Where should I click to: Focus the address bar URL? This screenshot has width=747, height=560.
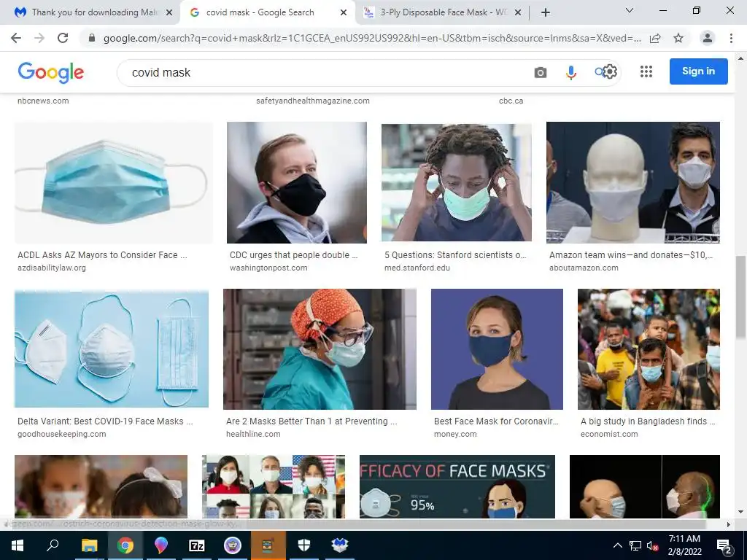pos(371,38)
